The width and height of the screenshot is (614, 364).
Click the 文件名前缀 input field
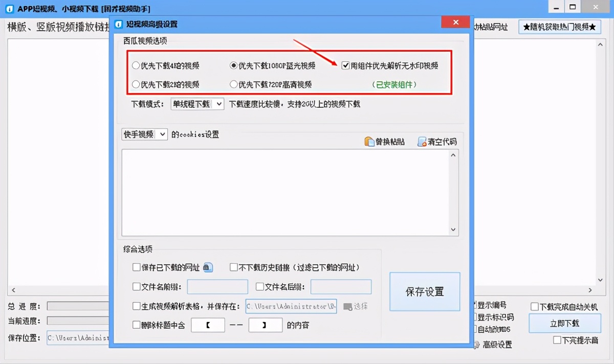217,287
